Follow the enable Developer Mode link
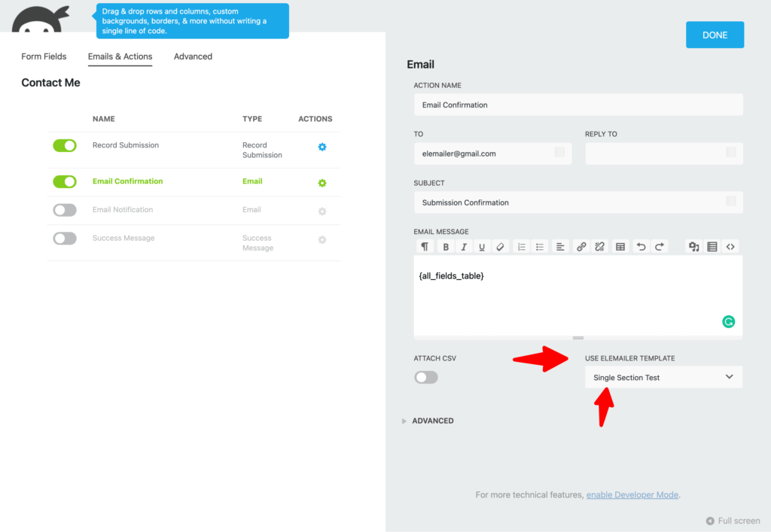This screenshot has width=771, height=532. coord(632,494)
